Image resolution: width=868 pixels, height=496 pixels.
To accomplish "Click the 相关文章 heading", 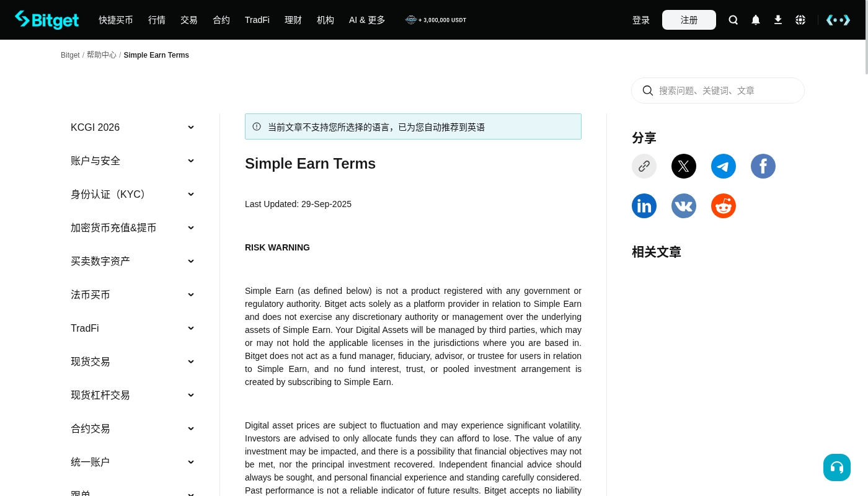I will 657,252.
